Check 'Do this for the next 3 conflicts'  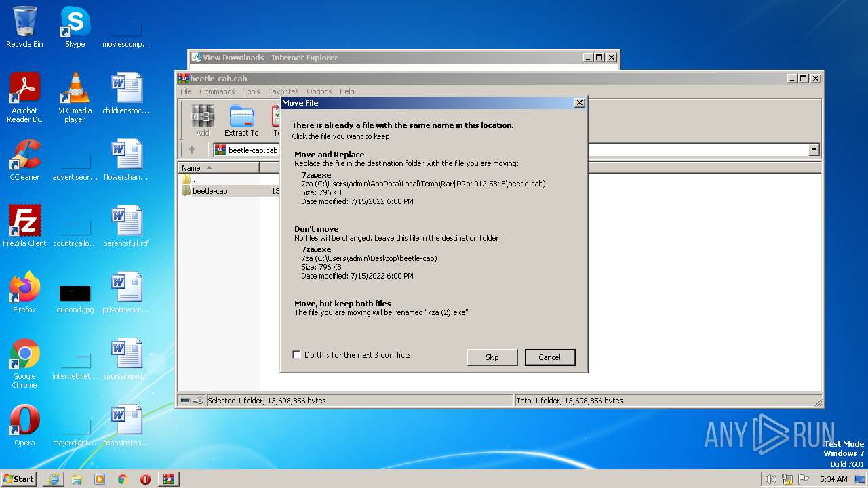point(296,355)
